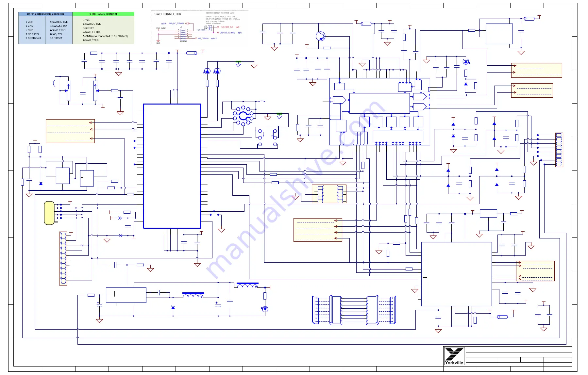The height and width of the screenshot is (375, 588).
Task: Select '3 GND' in the 10-Pin table
Action: point(29,26)
